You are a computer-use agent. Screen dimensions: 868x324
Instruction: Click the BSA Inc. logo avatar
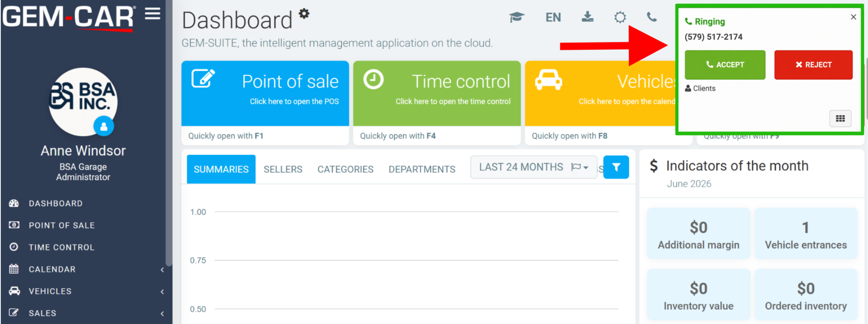[83, 101]
